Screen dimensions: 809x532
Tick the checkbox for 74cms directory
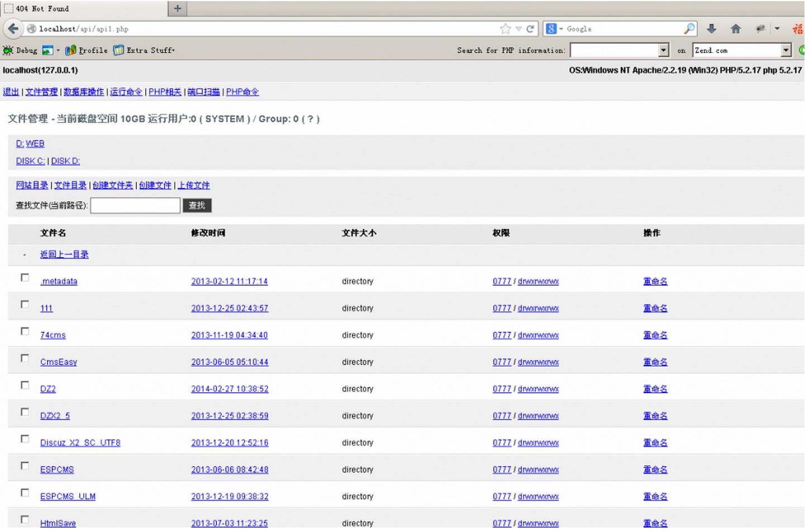click(x=25, y=331)
